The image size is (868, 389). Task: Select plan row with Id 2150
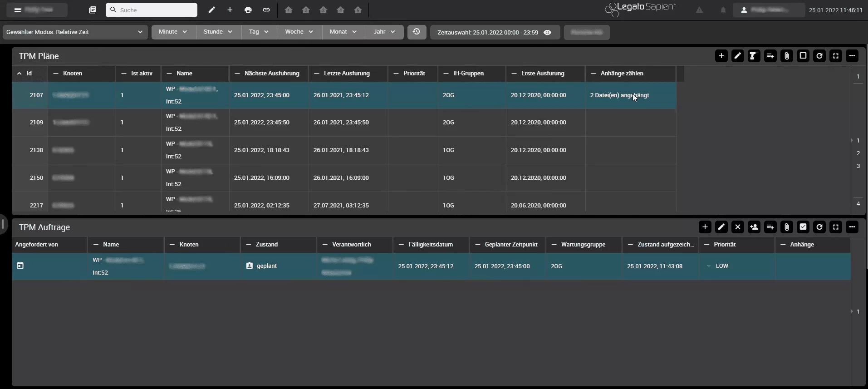[344, 178]
